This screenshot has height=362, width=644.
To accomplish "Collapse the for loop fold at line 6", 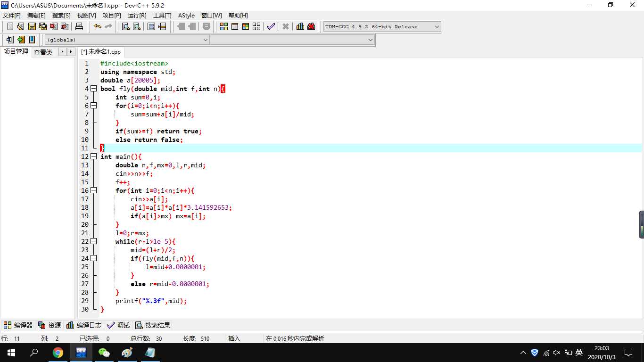I will [93, 106].
